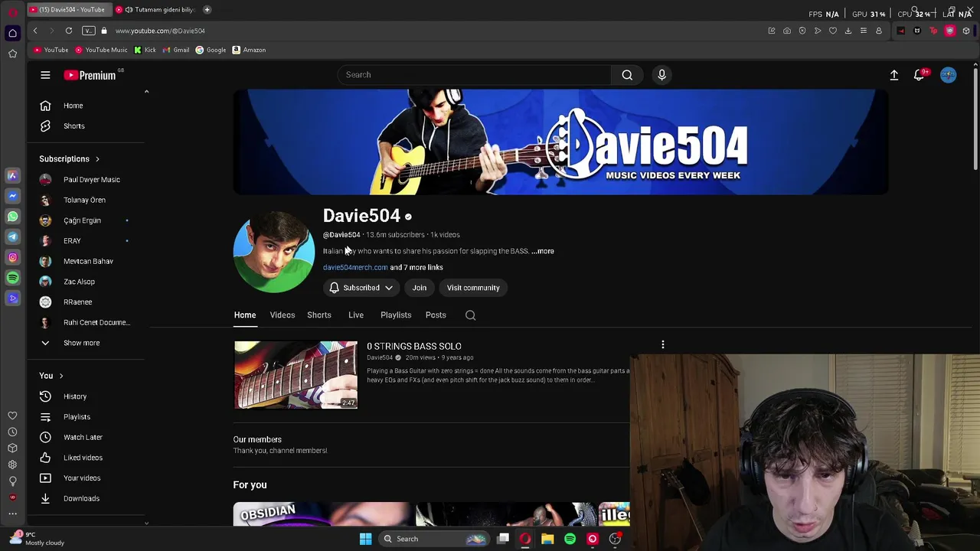Take snapshot with camera icon in address bar
Screen dimensions: 980x551
click(787, 31)
